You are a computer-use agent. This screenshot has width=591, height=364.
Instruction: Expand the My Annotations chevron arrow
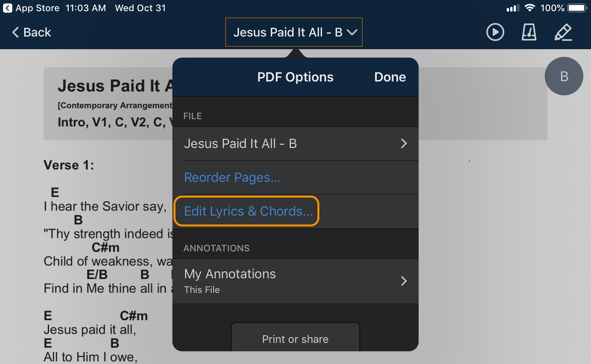pyautogui.click(x=404, y=281)
